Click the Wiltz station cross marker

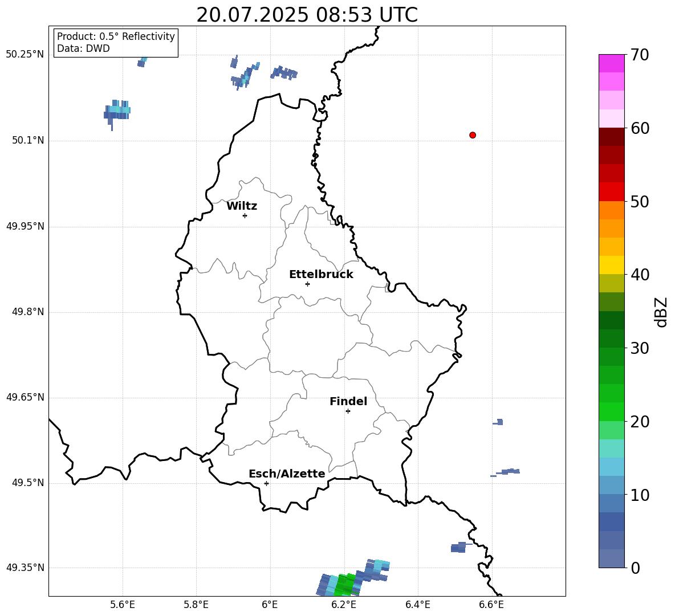coord(245,216)
